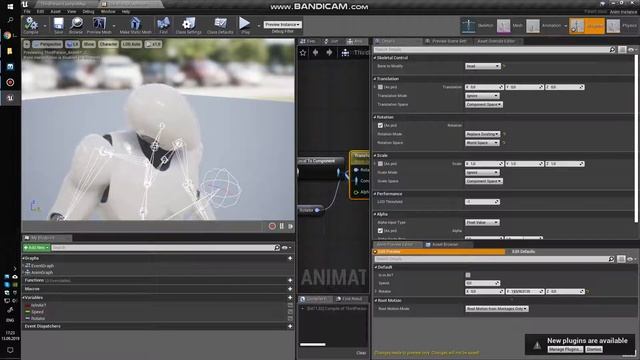
Task: Toggle the Translation 'As pin' checkbox
Action: [x=380, y=87]
